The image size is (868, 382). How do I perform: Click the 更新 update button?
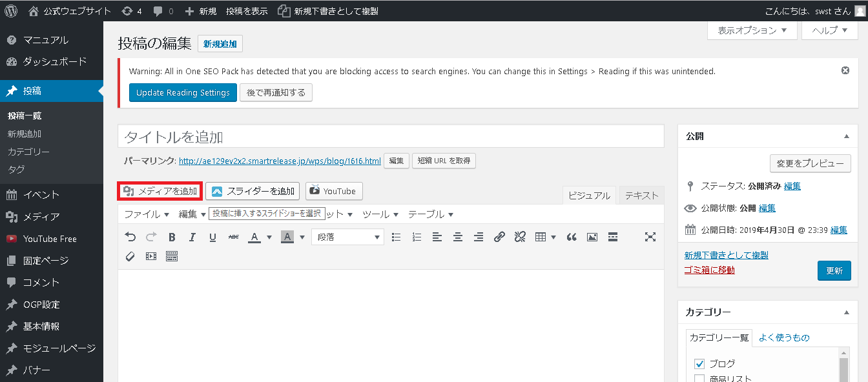834,270
